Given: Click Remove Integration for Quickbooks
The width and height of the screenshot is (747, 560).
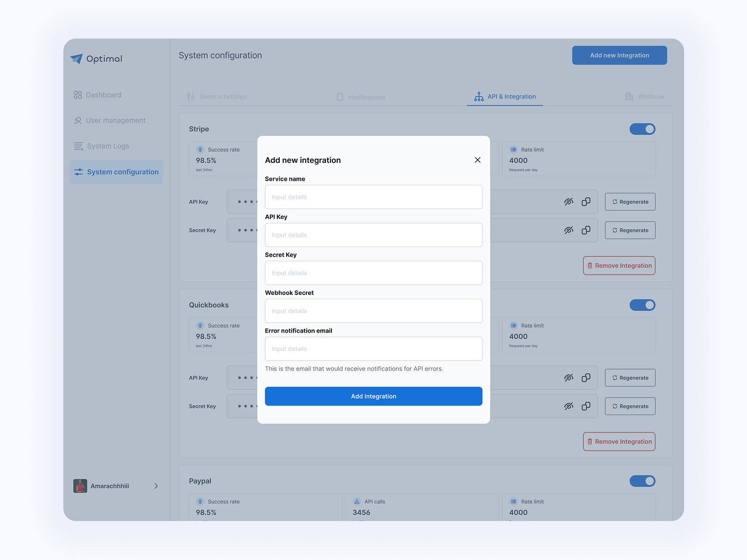Looking at the screenshot, I should 619,441.
